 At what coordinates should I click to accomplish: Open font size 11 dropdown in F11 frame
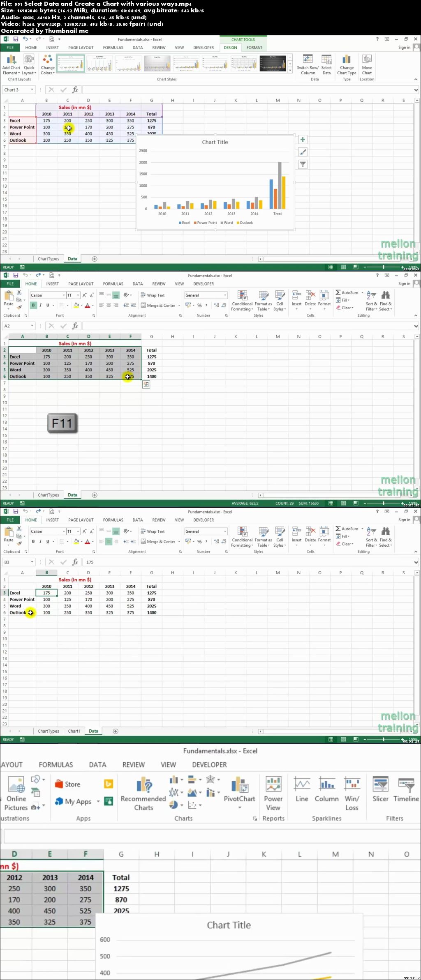[x=78, y=295]
